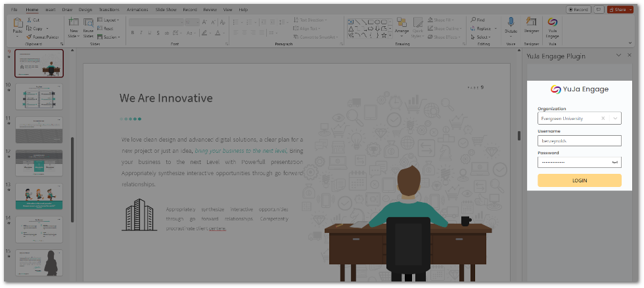Switch to the Design tab

85,9
